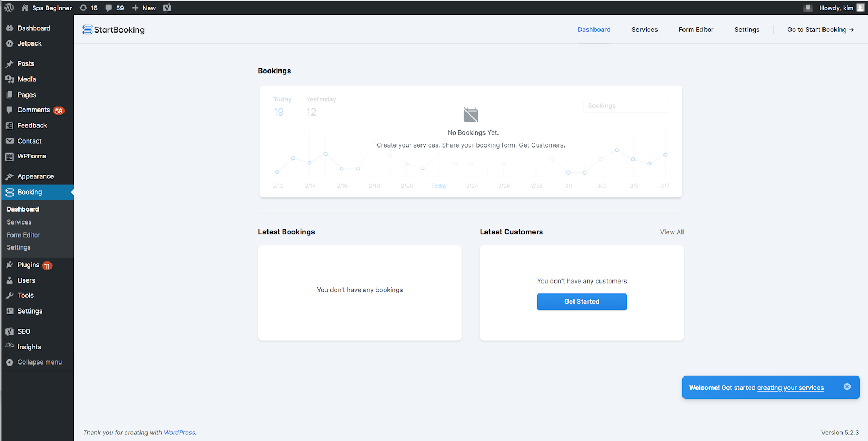Select Dashboard submenu under Booking
Screen dimensions: 868x441
pyautogui.click(x=23, y=209)
